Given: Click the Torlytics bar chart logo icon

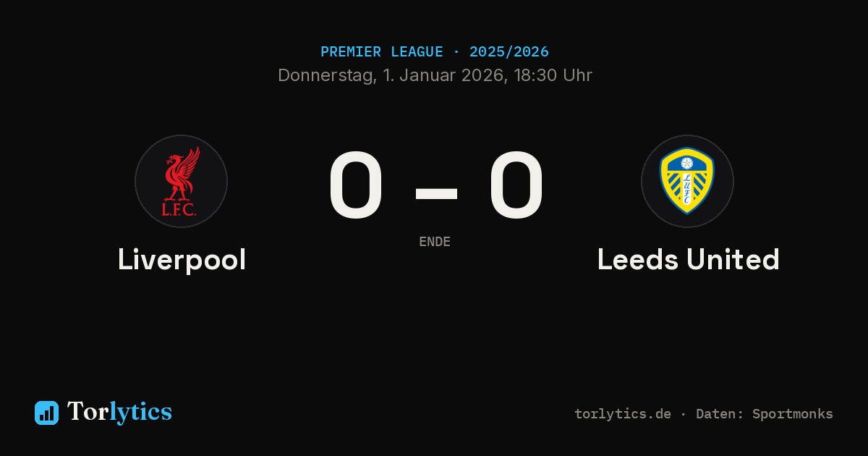Looking at the screenshot, I should [46, 413].
